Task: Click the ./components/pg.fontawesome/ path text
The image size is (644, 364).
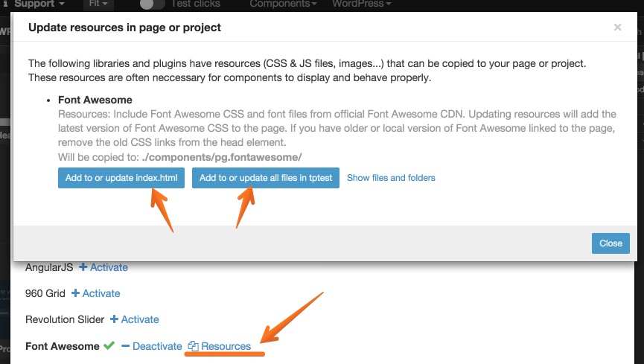Action: click(x=222, y=157)
